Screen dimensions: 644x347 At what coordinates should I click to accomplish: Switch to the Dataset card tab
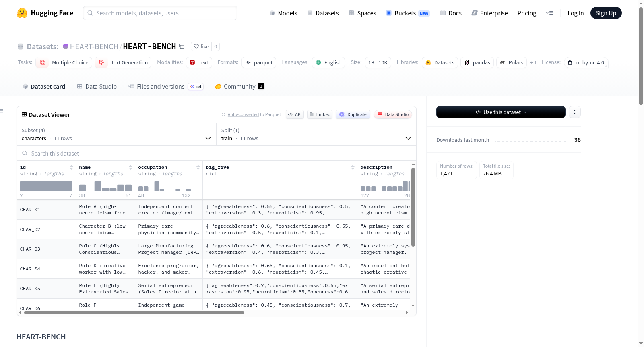[x=43, y=87]
